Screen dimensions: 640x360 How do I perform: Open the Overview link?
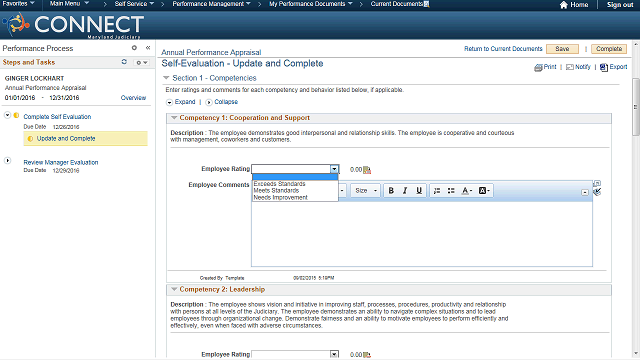pos(133,98)
